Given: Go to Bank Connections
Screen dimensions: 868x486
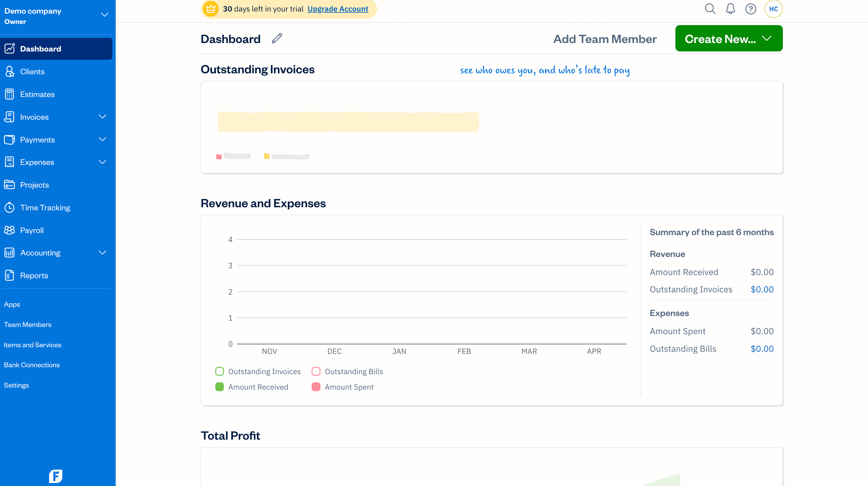Looking at the screenshot, I should pos(31,365).
